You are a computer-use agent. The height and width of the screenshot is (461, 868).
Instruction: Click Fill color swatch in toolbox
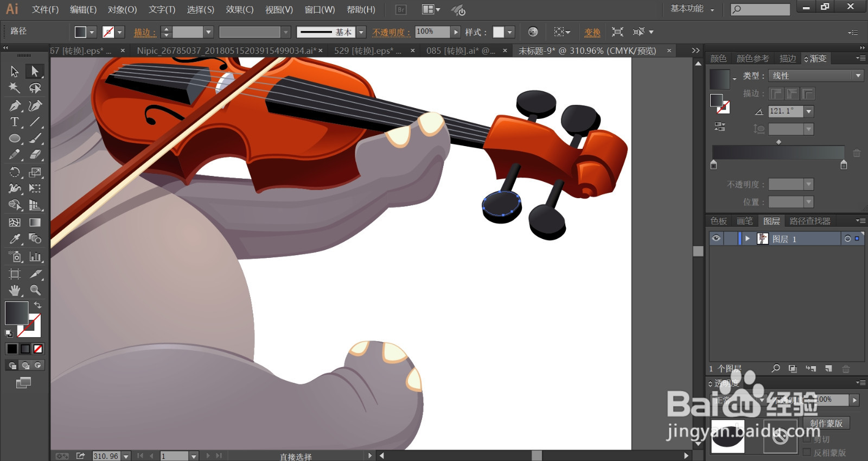[x=16, y=313]
